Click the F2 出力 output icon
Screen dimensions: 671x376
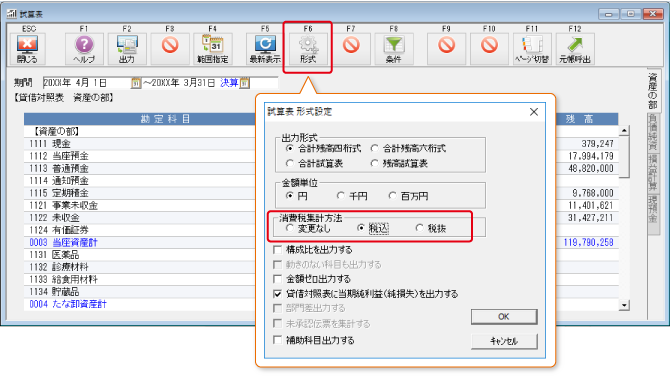click(x=127, y=49)
